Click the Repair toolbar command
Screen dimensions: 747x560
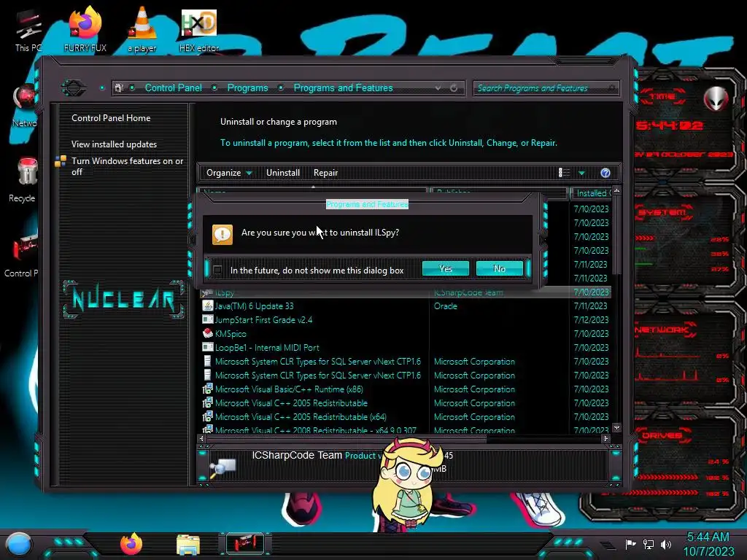tap(325, 173)
